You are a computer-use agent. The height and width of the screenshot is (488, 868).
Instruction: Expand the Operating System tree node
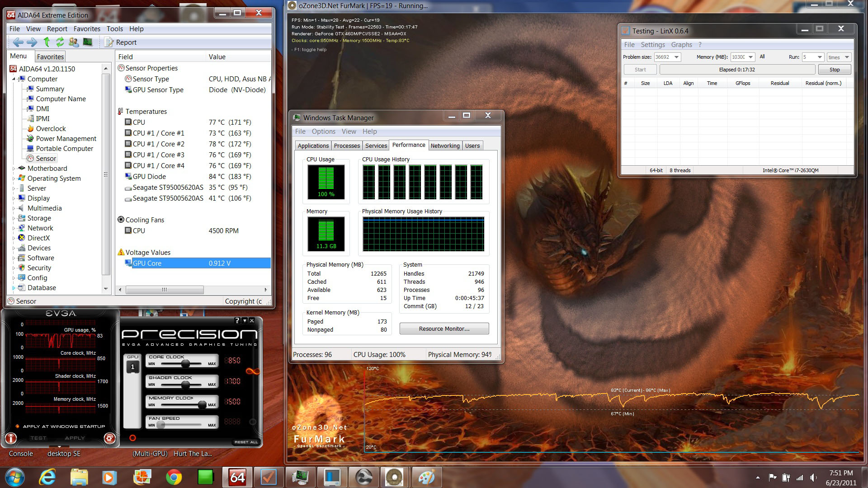point(14,178)
